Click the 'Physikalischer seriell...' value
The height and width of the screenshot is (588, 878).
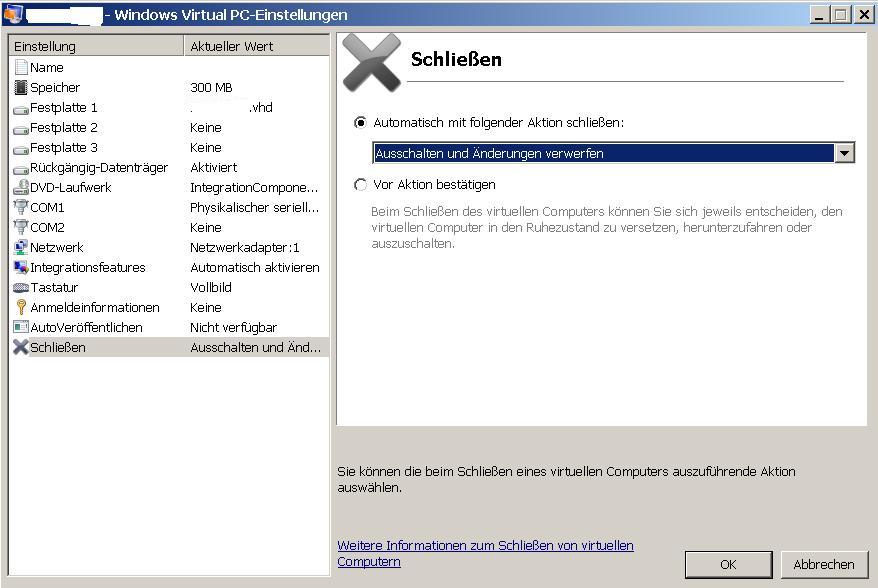pos(254,207)
